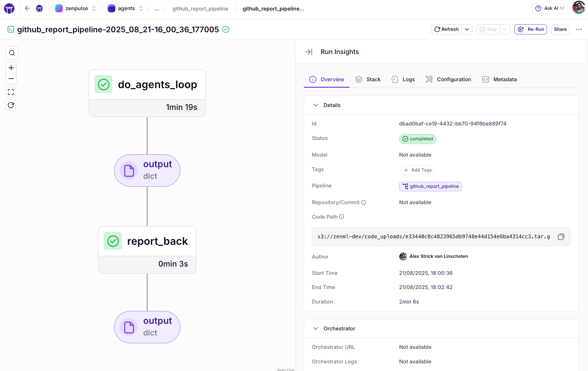The width and height of the screenshot is (588, 371).
Task: Fit the graph view to screen
Action: click(11, 92)
